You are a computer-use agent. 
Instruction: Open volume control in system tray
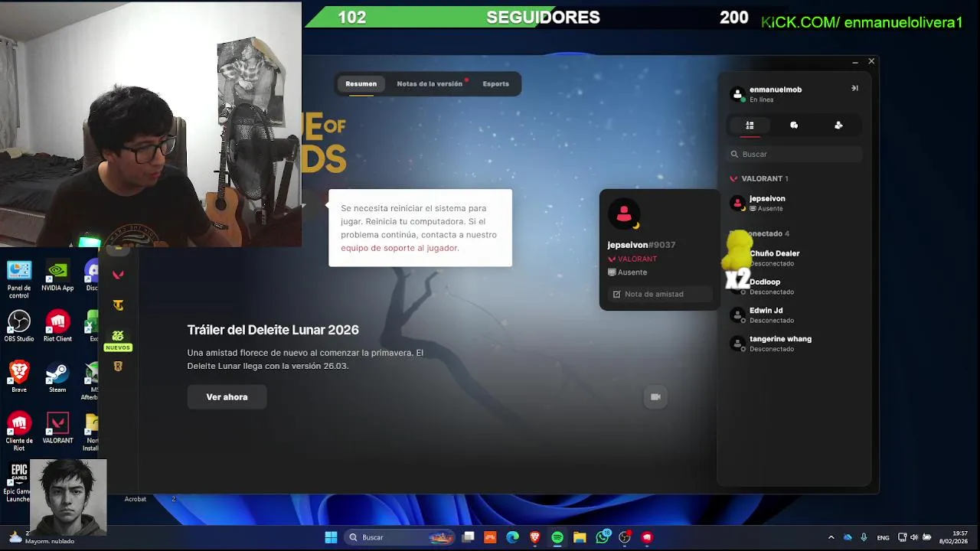(914, 537)
